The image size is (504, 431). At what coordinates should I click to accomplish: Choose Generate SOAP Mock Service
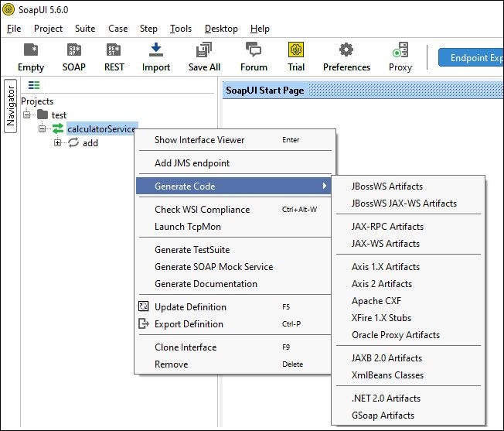tap(235, 267)
